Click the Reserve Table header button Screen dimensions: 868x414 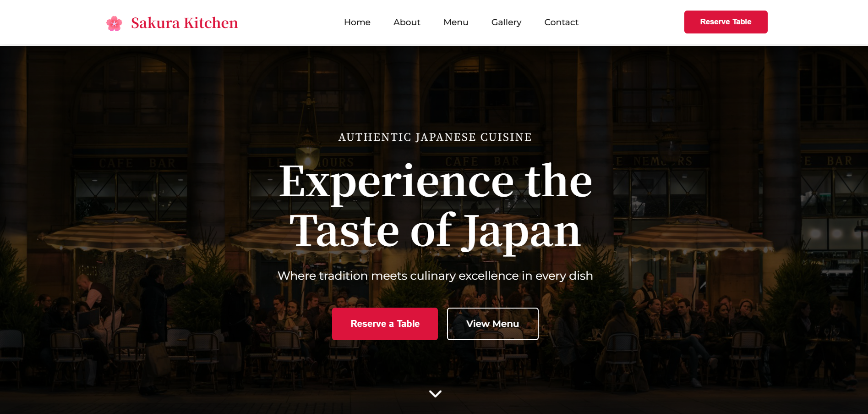pyautogui.click(x=726, y=22)
